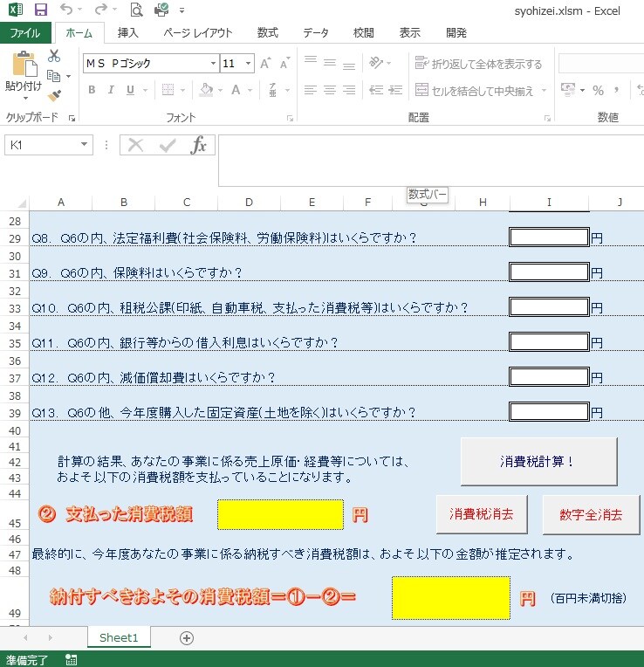
Task: Select column D header
Action: coord(249,202)
